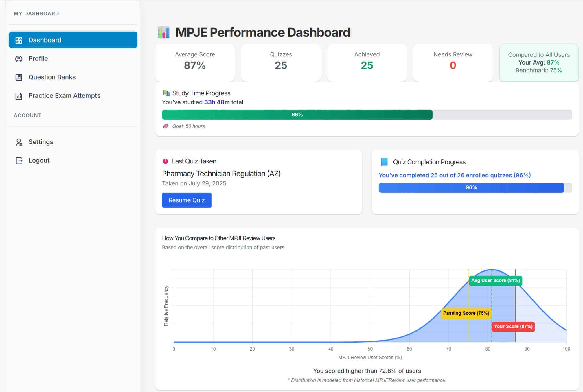Click the blue book icon next to Quiz Completion Progress
Screen dimensions: 583x392
384,162
